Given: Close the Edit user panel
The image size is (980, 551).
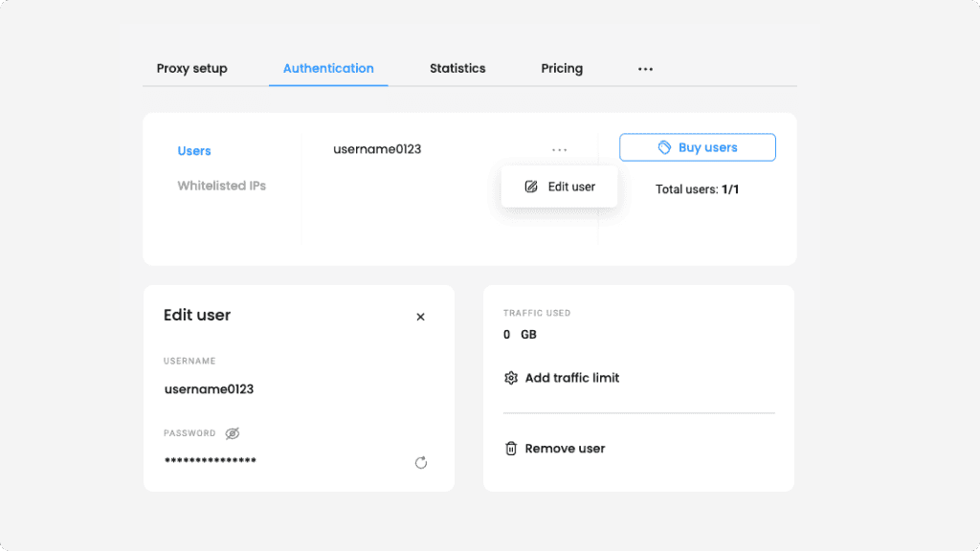Looking at the screenshot, I should pyautogui.click(x=420, y=317).
